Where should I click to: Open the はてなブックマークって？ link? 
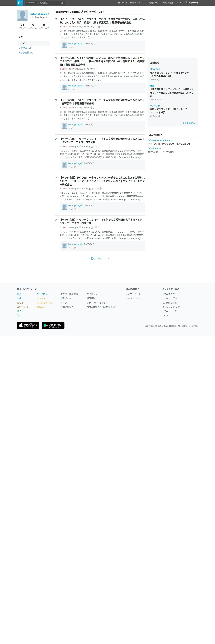click(x=129, y=3)
